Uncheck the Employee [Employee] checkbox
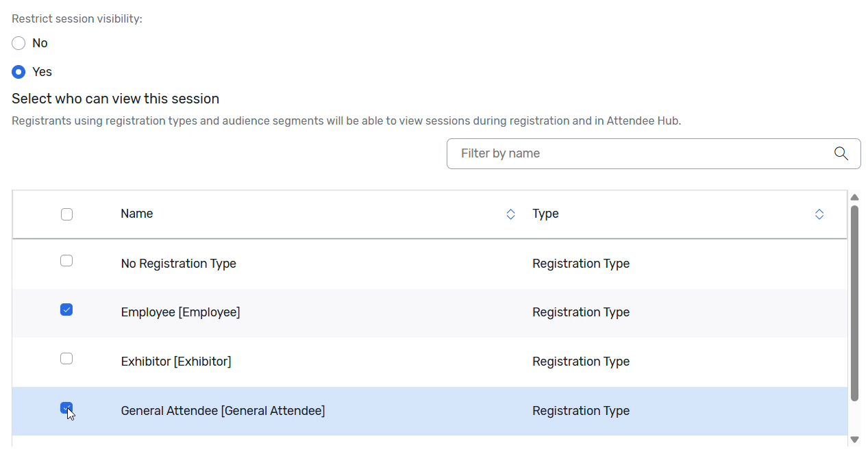Image resolution: width=868 pixels, height=454 pixels. 66,310
